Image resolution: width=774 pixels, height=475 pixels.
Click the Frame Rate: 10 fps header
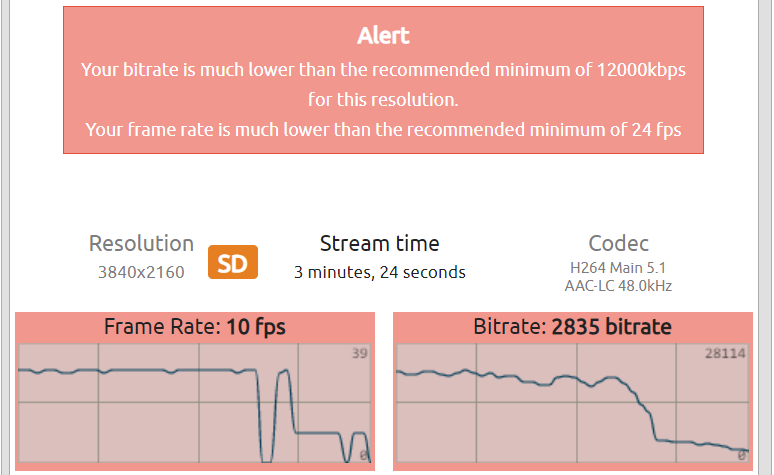pos(195,327)
